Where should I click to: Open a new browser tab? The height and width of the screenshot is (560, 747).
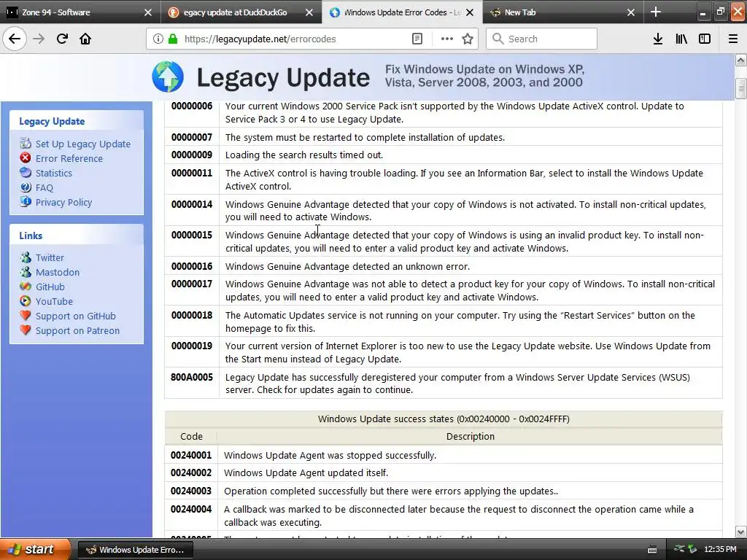[x=656, y=12]
